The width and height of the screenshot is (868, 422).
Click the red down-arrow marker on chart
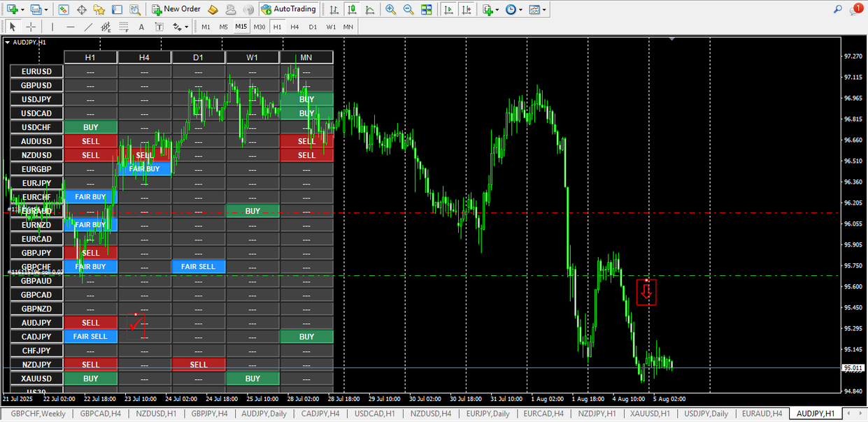pyautogui.click(x=646, y=293)
